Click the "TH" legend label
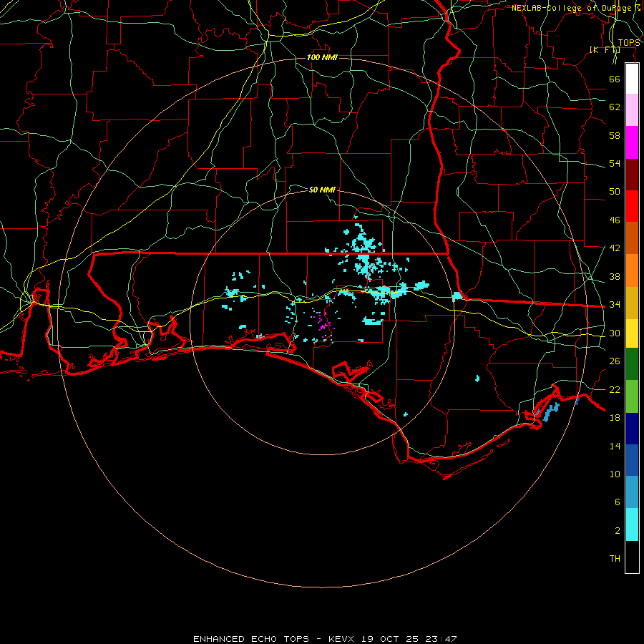The height and width of the screenshot is (644, 644). pyautogui.click(x=615, y=559)
